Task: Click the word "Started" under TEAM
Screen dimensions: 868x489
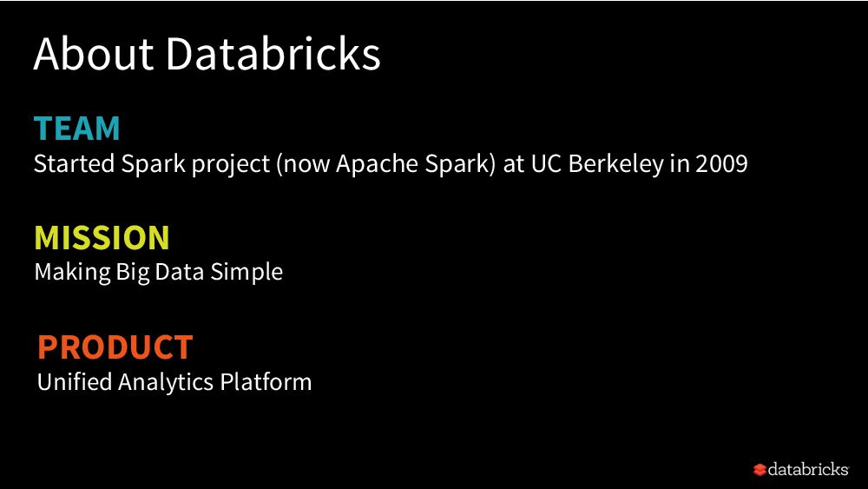Action: (71, 164)
